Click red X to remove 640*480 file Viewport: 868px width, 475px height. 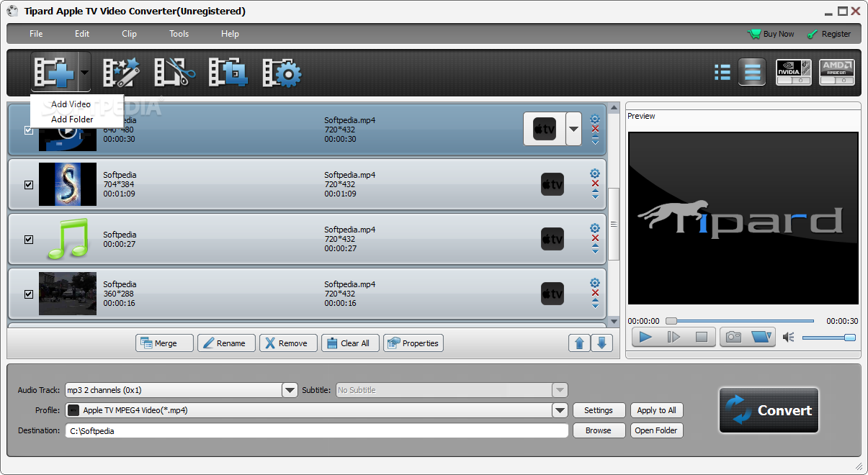595,130
